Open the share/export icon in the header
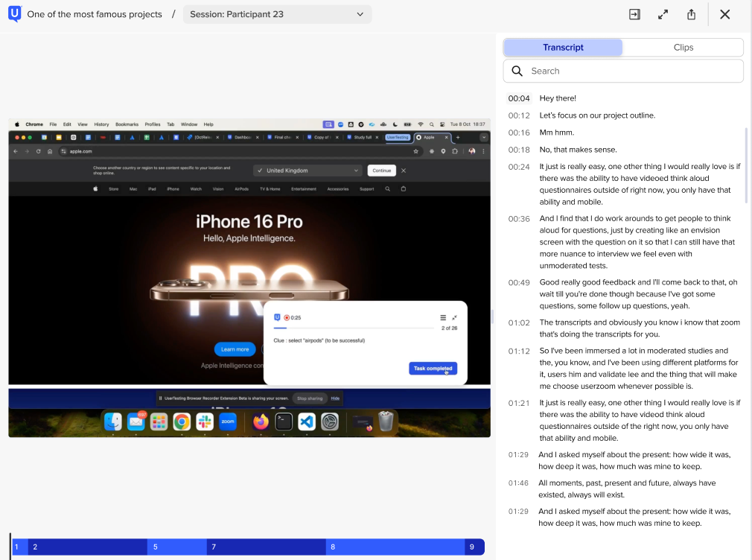752x560 pixels. [691, 14]
